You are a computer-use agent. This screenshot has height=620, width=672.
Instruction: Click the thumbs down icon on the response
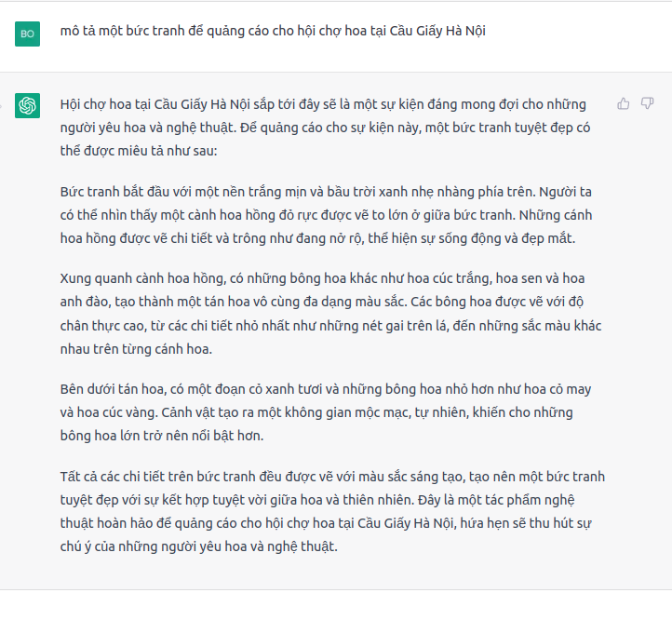[648, 103]
